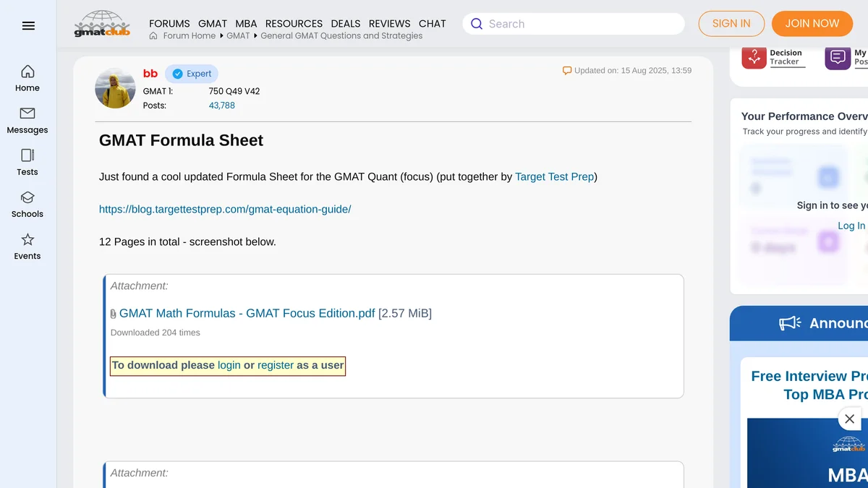Viewport: 868px width, 488px height.
Task: Open the REVIEWS menu
Action: (389, 23)
